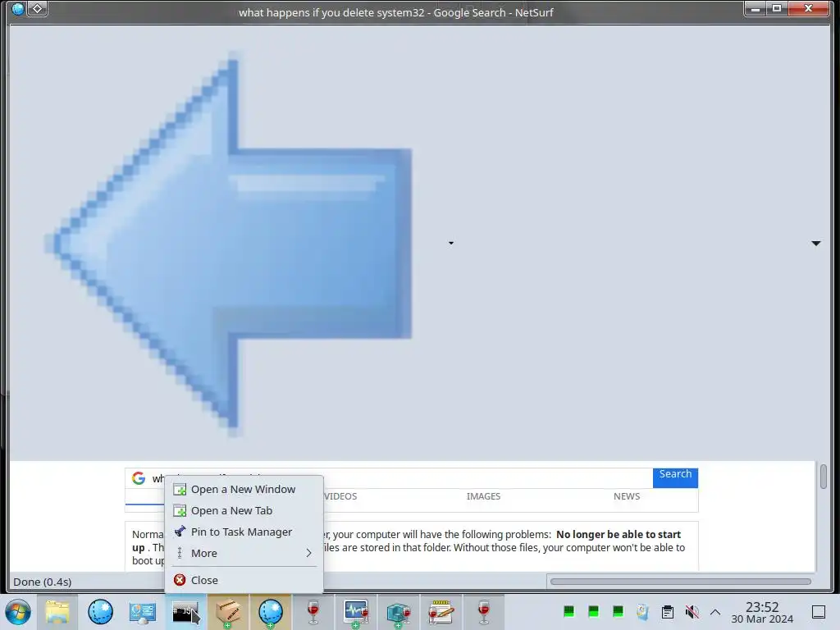The image size is (840, 630).
Task: Click the 'Done (0.4s)' status bar text
Action: tap(43, 582)
